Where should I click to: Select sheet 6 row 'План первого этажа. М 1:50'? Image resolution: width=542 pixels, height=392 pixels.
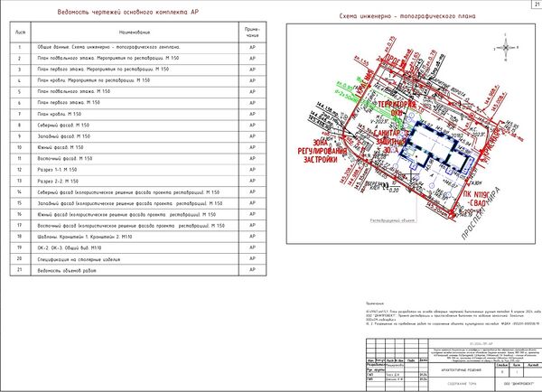[138, 103]
